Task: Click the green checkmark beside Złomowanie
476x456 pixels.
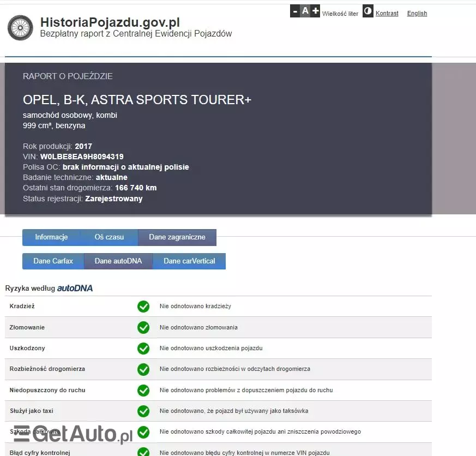Action: click(143, 327)
